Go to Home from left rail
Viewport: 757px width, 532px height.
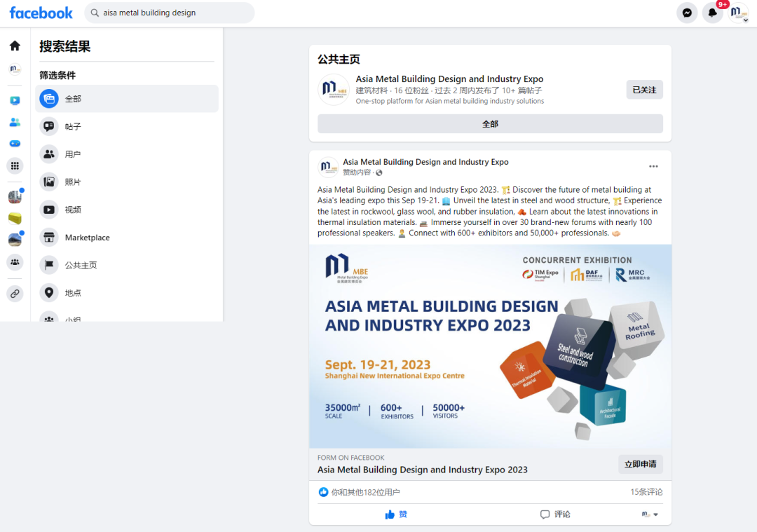pyautogui.click(x=15, y=46)
